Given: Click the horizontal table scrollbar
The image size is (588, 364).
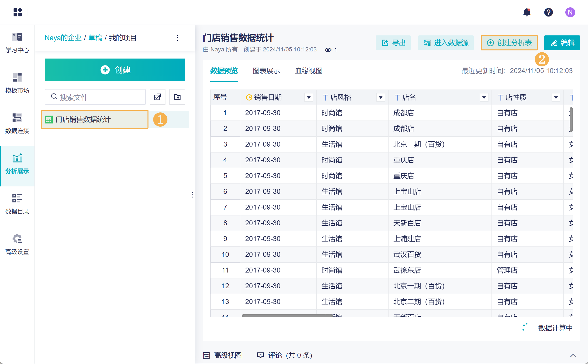Looking at the screenshot, I should point(287,316).
